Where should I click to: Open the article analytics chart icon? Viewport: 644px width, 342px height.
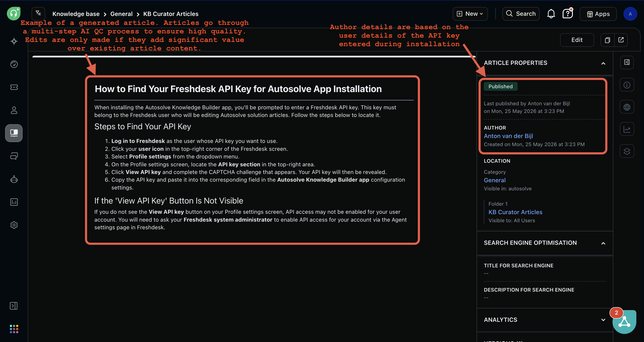(627, 129)
